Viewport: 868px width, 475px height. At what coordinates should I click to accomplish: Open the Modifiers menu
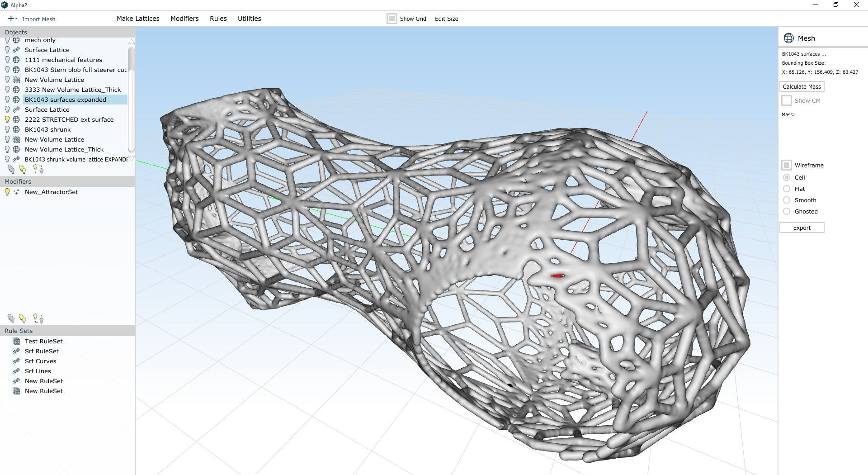[184, 19]
